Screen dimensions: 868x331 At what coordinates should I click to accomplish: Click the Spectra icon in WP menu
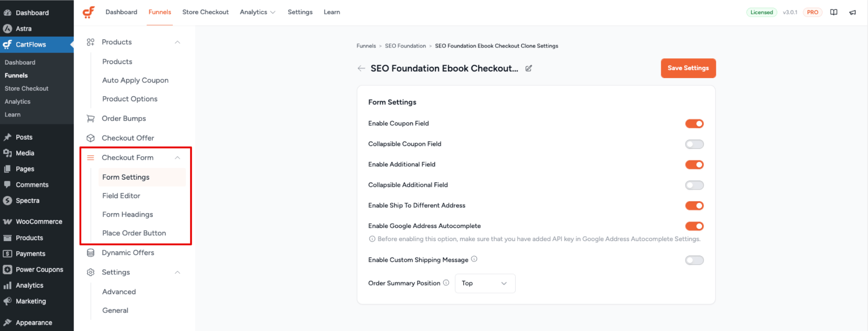(x=8, y=200)
